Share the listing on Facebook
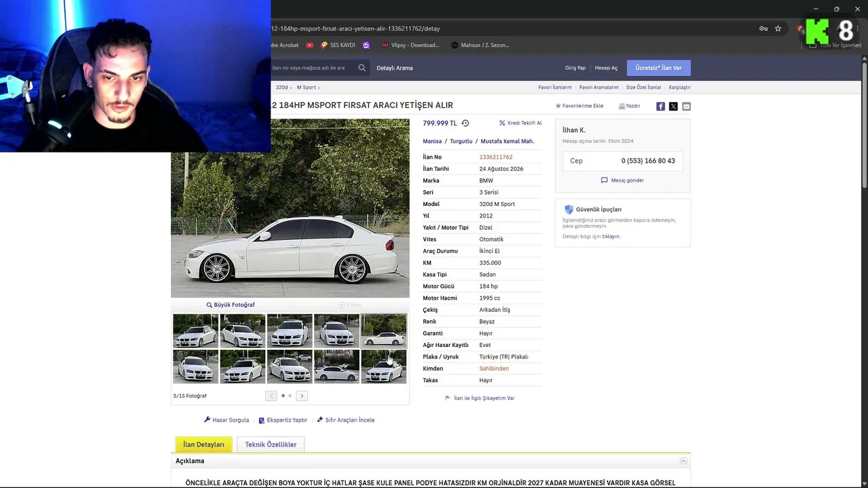 [x=660, y=106]
